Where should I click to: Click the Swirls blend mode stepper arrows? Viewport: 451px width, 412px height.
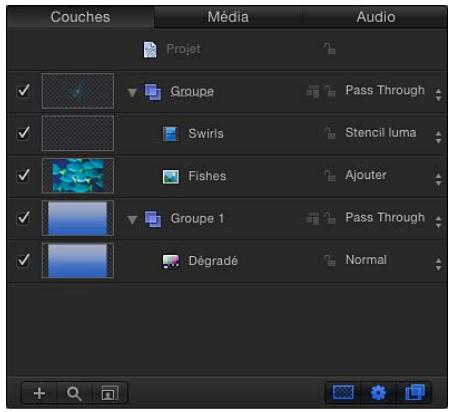pyautogui.click(x=438, y=137)
